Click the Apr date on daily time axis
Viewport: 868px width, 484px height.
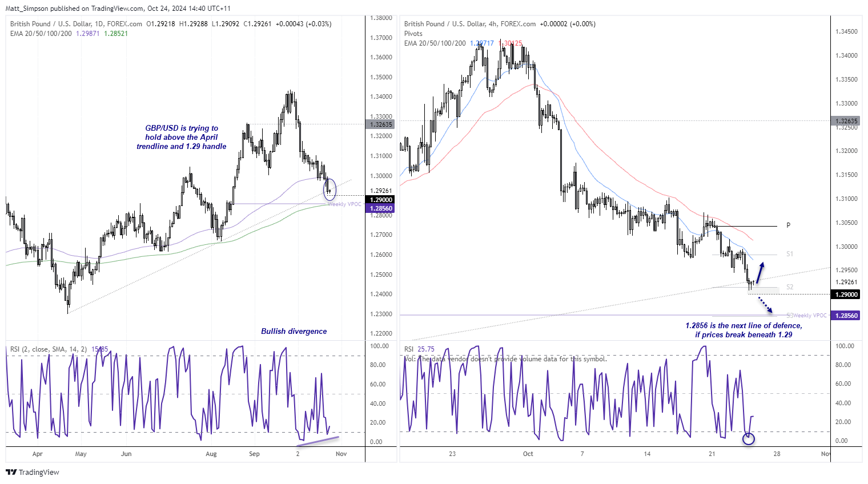tap(38, 454)
